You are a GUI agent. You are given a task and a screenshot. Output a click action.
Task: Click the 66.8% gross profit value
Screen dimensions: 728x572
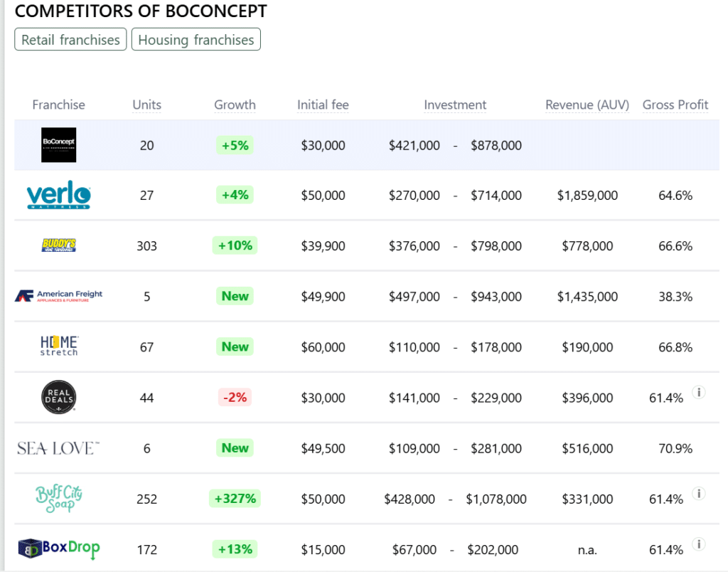[x=675, y=347]
